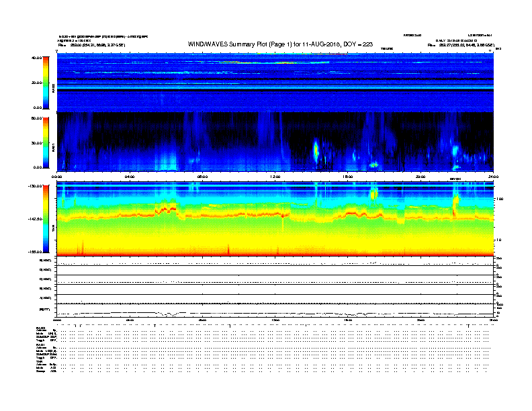Click the 30.00 label on RAD1 scale
Viewport: 532px width, 411px height.
pyautogui.click(x=36, y=143)
